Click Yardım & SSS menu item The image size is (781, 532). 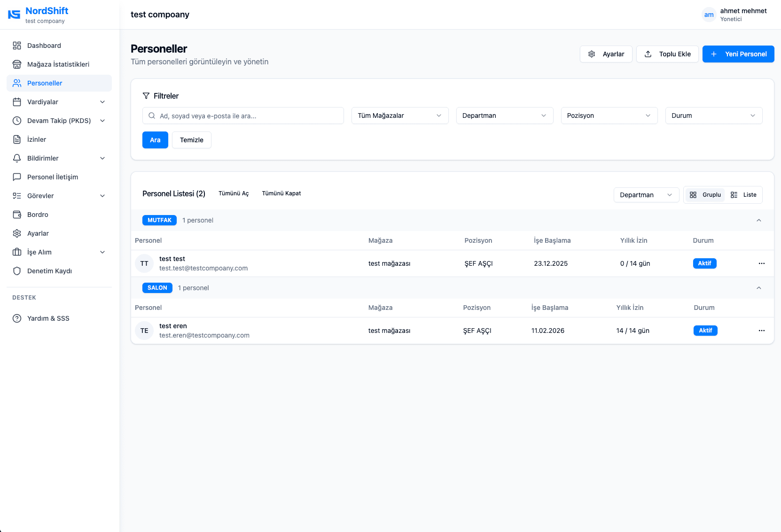tap(59, 318)
